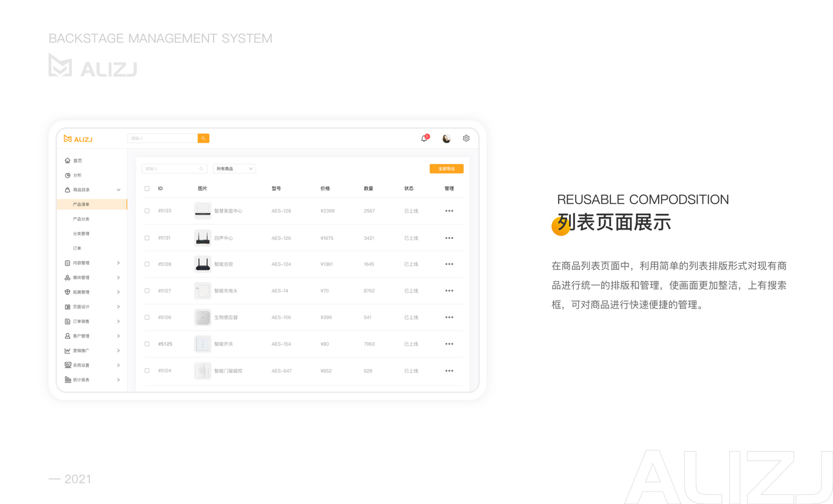
Task: Check the box for product #5127
Action: pyautogui.click(x=147, y=291)
